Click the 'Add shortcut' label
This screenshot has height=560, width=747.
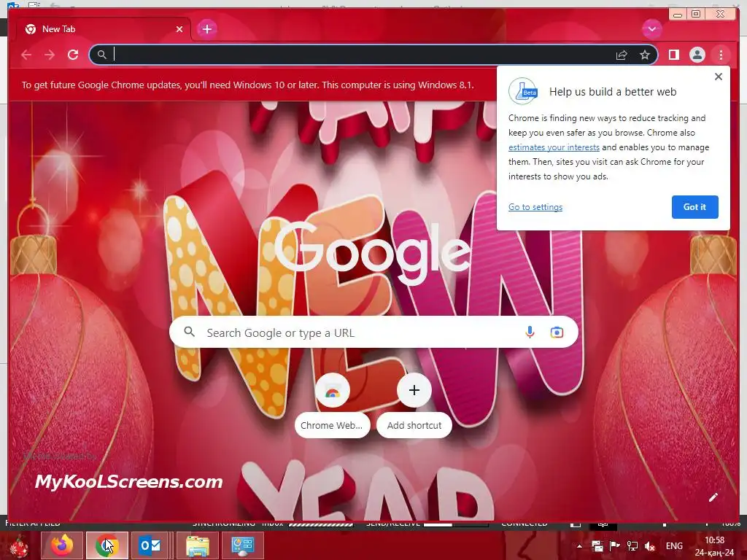(414, 425)
